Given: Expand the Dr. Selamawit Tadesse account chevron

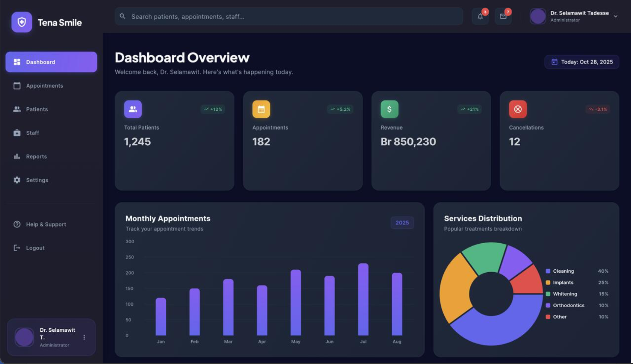Looking at the screenshot, I should pyautogui.click(x=616, y=16).
